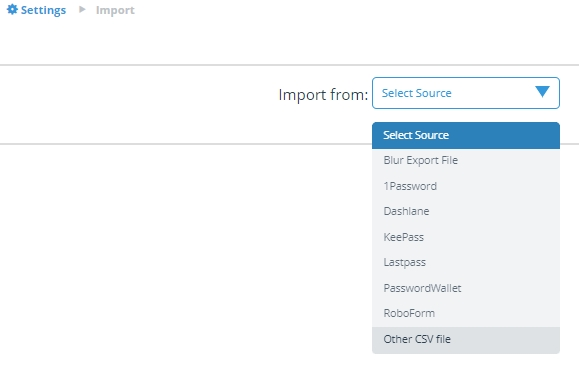Pick Lastpass as the import source

pos(466,263)
